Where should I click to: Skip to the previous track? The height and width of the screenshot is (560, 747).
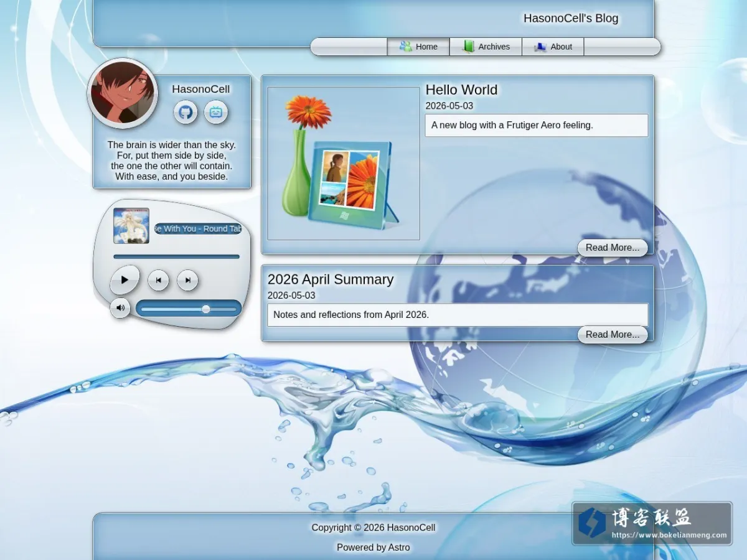point(158,281)
